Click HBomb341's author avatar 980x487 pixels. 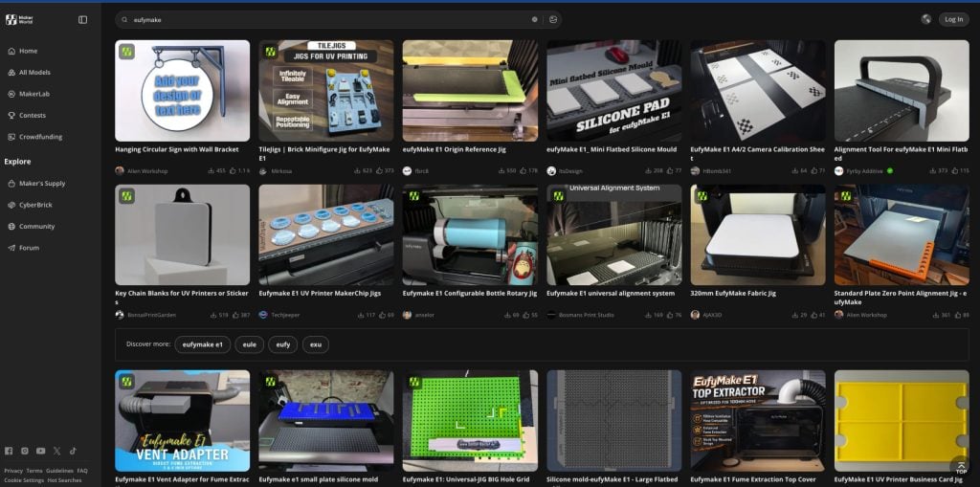(x=695, y=170)
